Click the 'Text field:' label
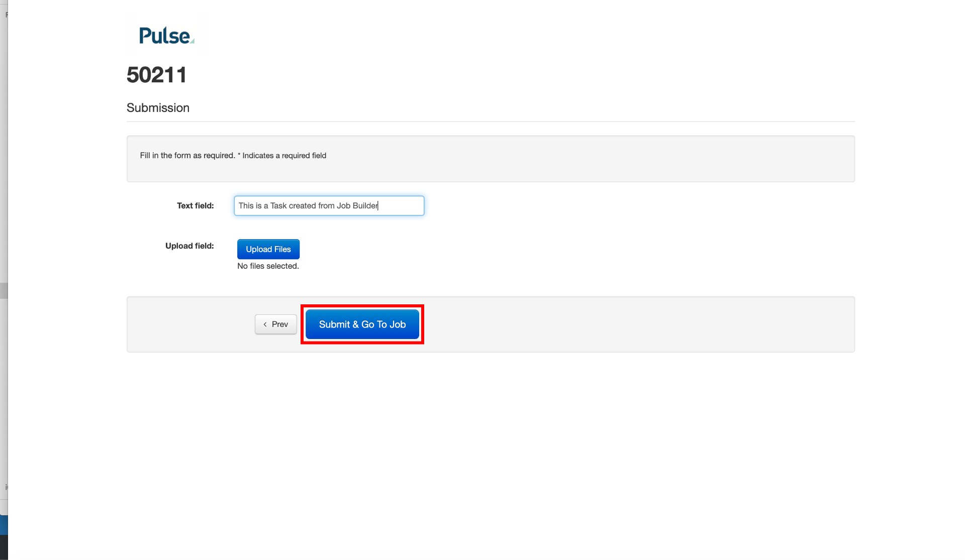 coord(196,206)
